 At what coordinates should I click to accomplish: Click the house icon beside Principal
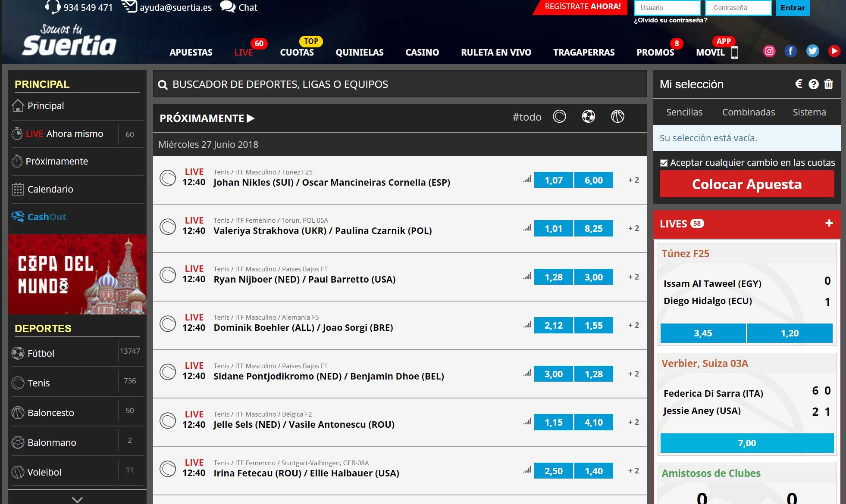(18, 106)
